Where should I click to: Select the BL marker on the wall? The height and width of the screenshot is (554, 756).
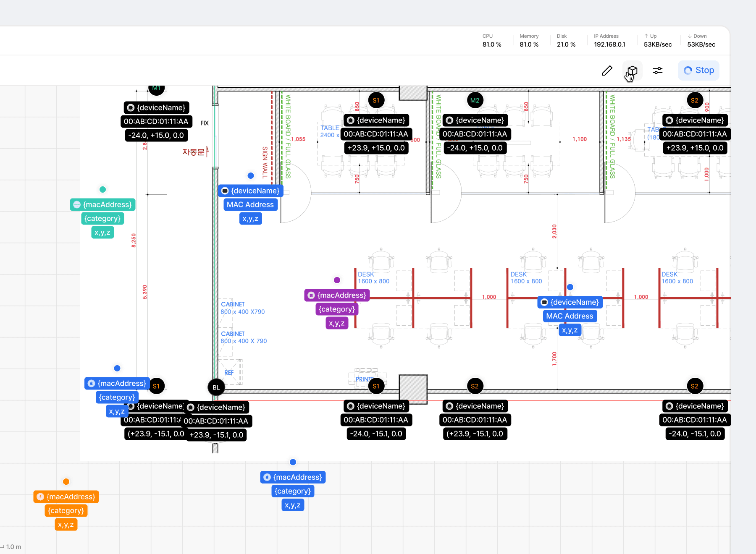point(216,387)
